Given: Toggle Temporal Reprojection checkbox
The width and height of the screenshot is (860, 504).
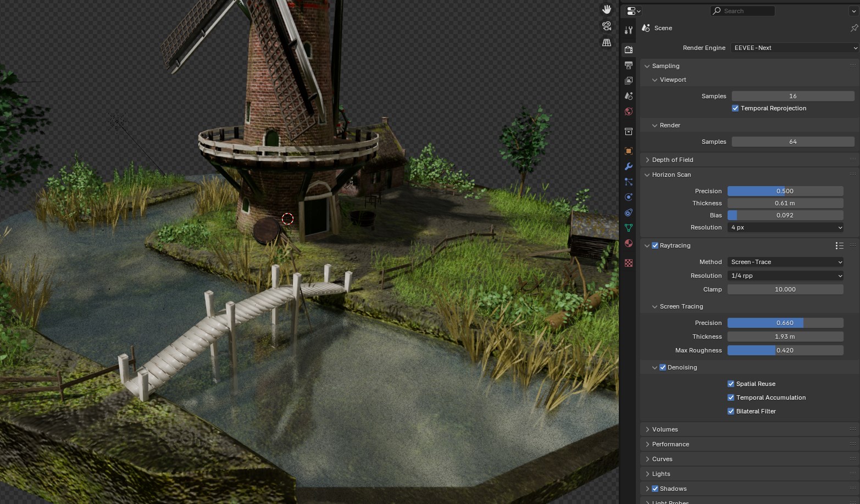Looking at the screenshot, I should pyautogui.click(x=735, y=108).
